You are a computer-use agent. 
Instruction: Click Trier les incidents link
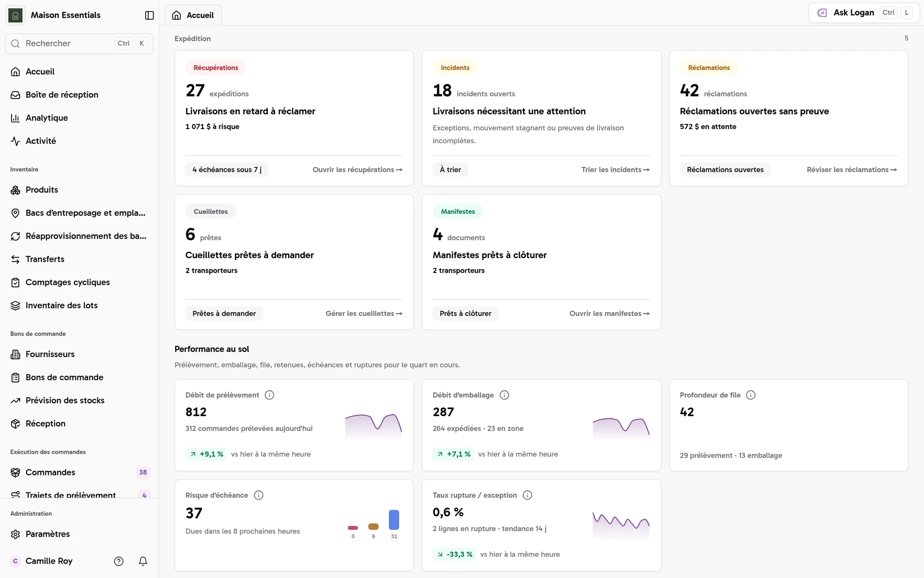coord(616,170)
